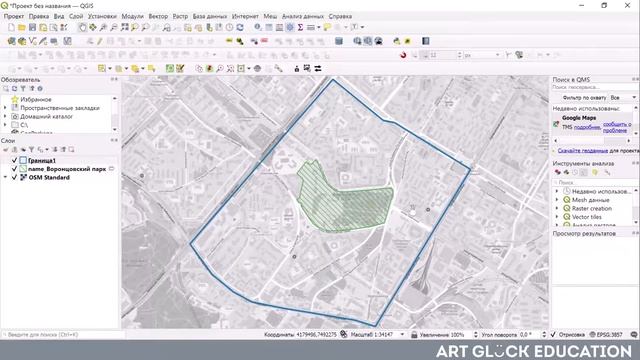
Task: Filter legend in Layers panel
Action: click(x=31, y=150)
